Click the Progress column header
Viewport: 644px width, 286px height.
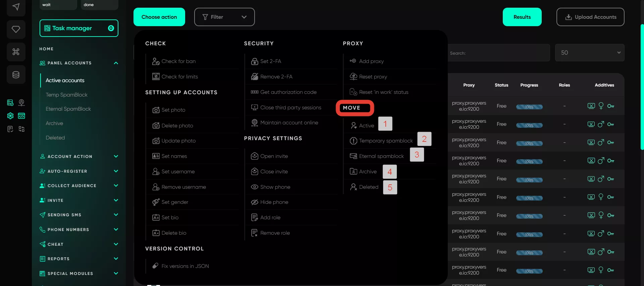click(x=529, y=85)
